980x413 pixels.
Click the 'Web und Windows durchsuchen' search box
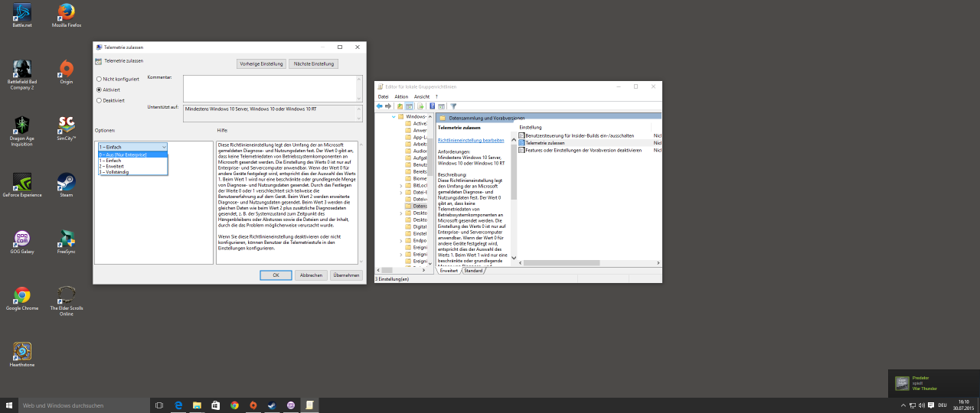click(x=84, y=405)
